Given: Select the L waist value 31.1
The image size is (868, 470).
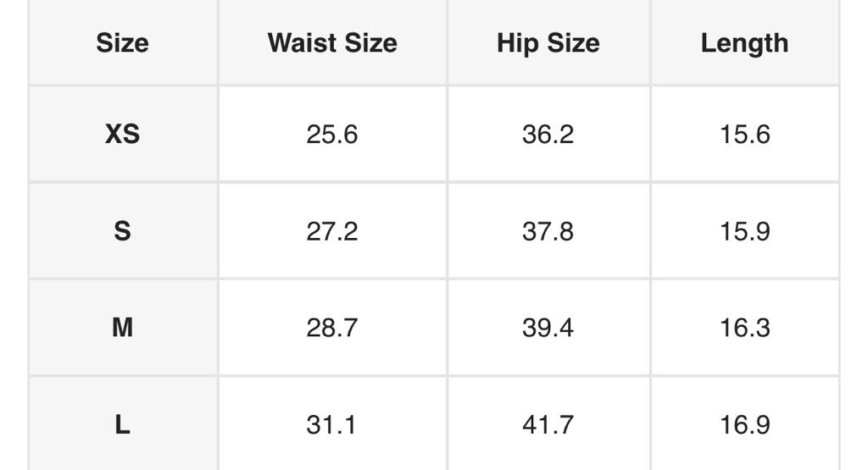Looking at the screenshot, I should tap(332, 424).
